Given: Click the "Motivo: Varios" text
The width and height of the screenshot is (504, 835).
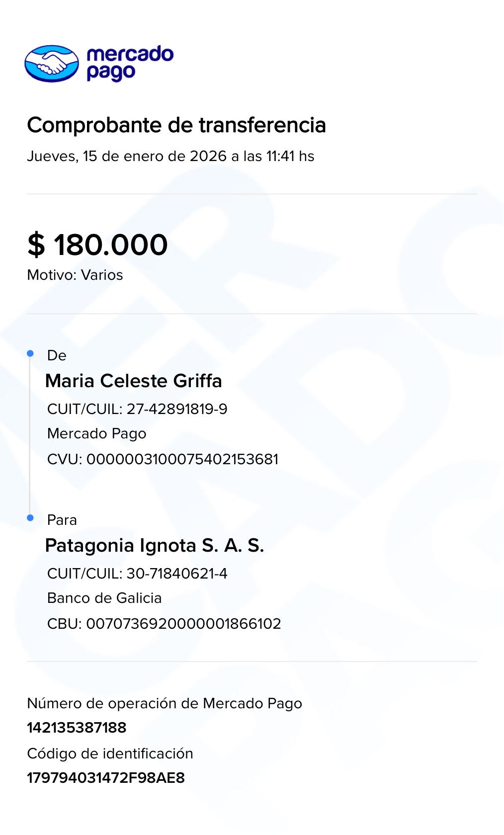Looking at the screenshot, I should click(75, 275).
